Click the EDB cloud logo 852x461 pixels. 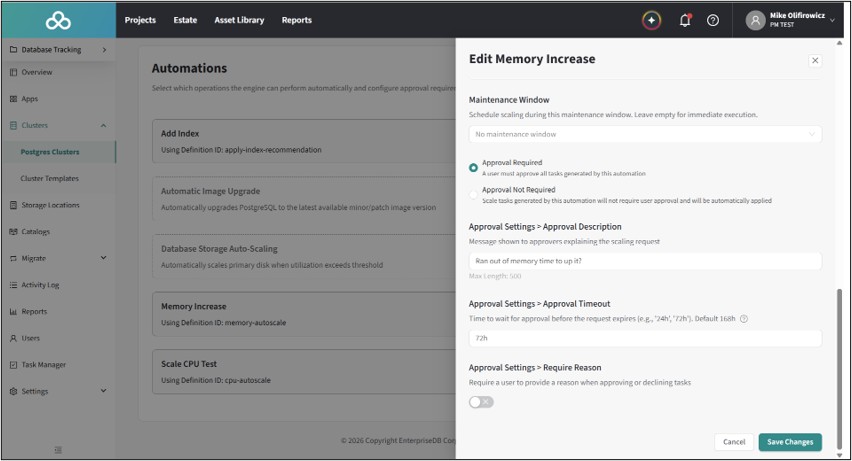pos(58,21)
